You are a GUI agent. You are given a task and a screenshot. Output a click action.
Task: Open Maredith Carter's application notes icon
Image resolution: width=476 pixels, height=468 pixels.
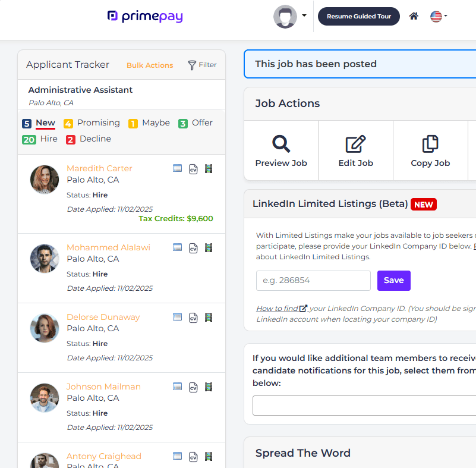(177, 168)
